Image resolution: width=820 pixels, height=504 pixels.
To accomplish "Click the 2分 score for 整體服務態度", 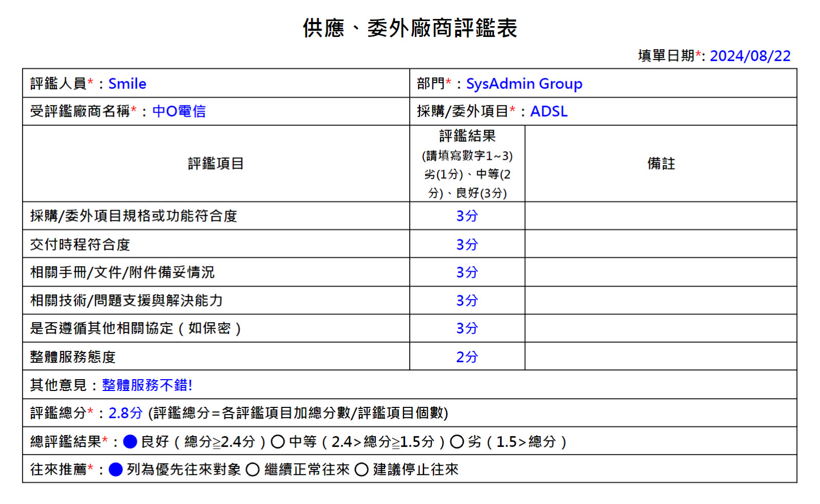I will 467,357.
